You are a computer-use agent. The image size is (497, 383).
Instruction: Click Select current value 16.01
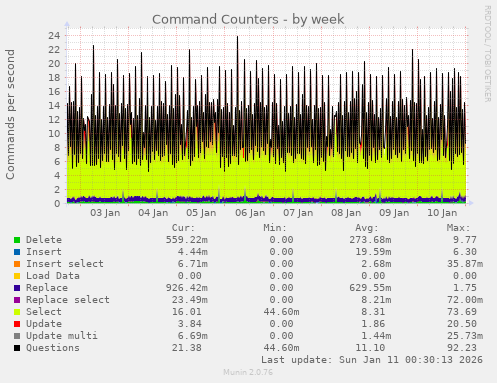[187, 312]
